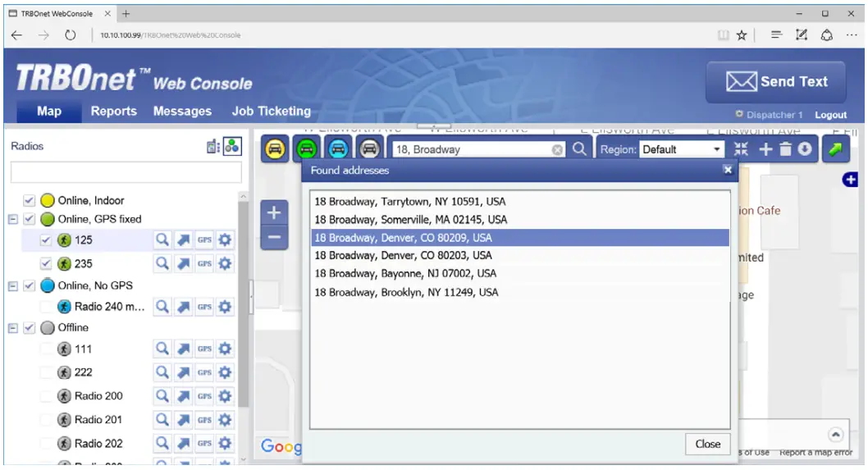The image size is (868, 470).
Task: Click blue plus on map corner
Action: tap(850, 180)
